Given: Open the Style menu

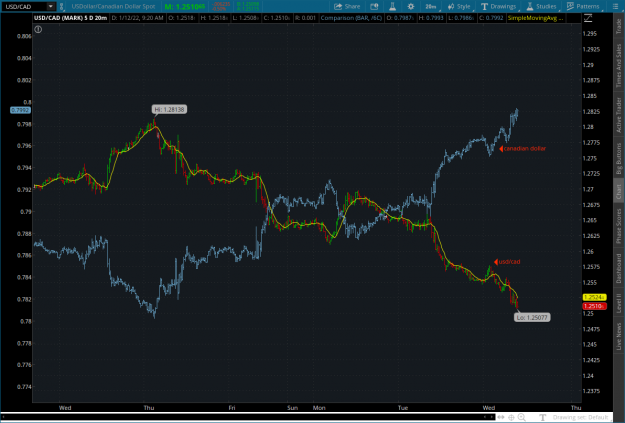Looking at the screenshot, I should click(459, 6).
